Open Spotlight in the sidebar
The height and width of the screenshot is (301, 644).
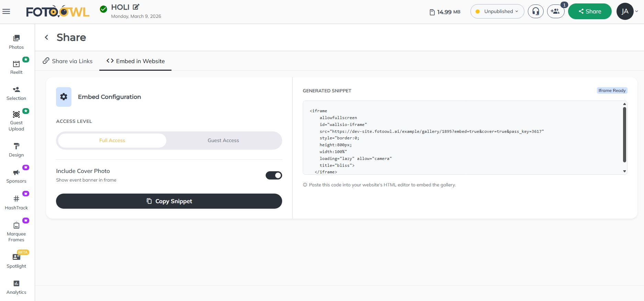tap(16, 261)
